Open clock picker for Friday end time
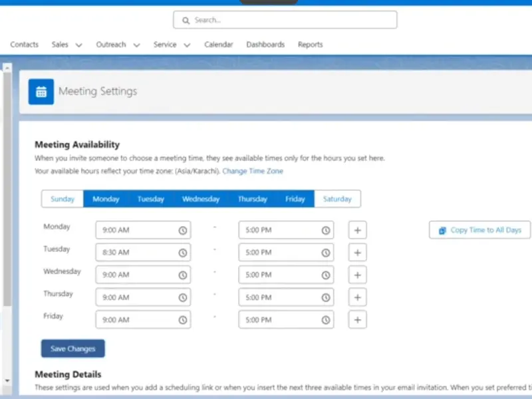 (x=325, y=320)
